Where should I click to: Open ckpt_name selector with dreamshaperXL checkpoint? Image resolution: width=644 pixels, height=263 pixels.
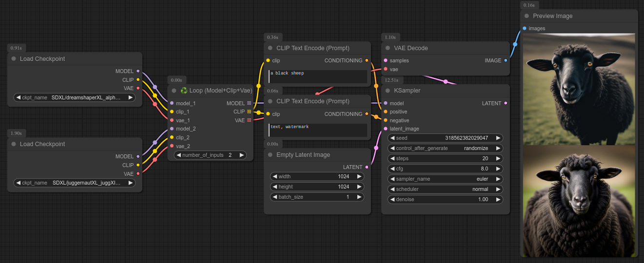(75, 97)
